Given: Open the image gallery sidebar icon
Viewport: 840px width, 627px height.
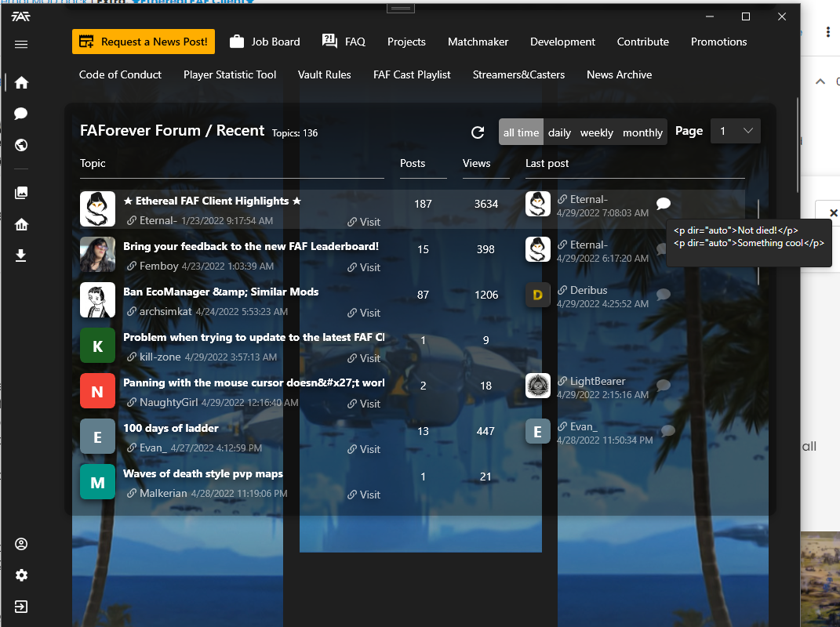Looking at the screenshot, I should (21, 193).
